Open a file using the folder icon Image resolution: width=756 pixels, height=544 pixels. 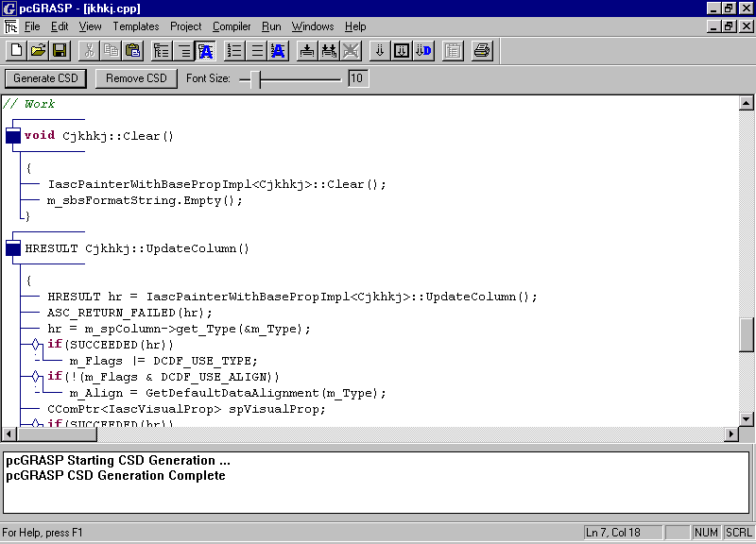coord(38,51)
